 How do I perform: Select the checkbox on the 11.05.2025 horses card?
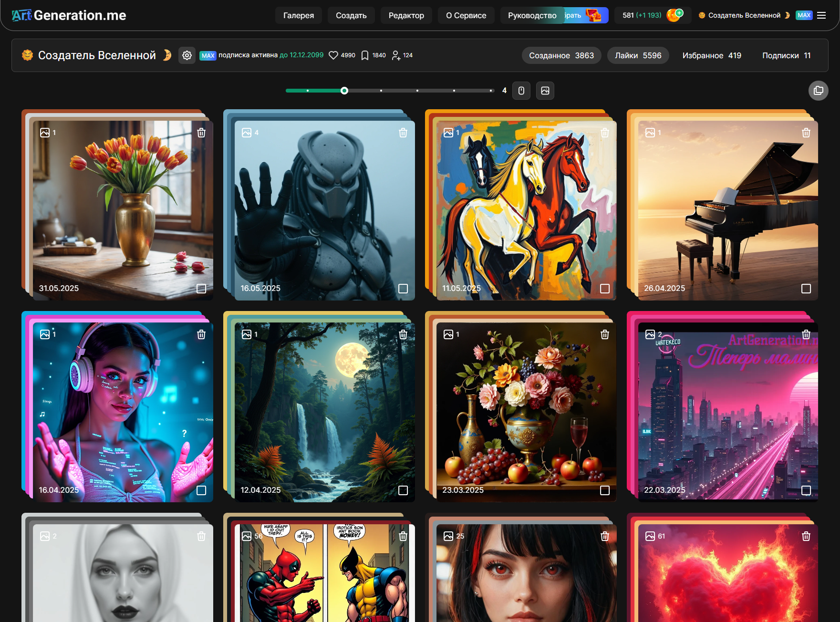pos(605,289)
